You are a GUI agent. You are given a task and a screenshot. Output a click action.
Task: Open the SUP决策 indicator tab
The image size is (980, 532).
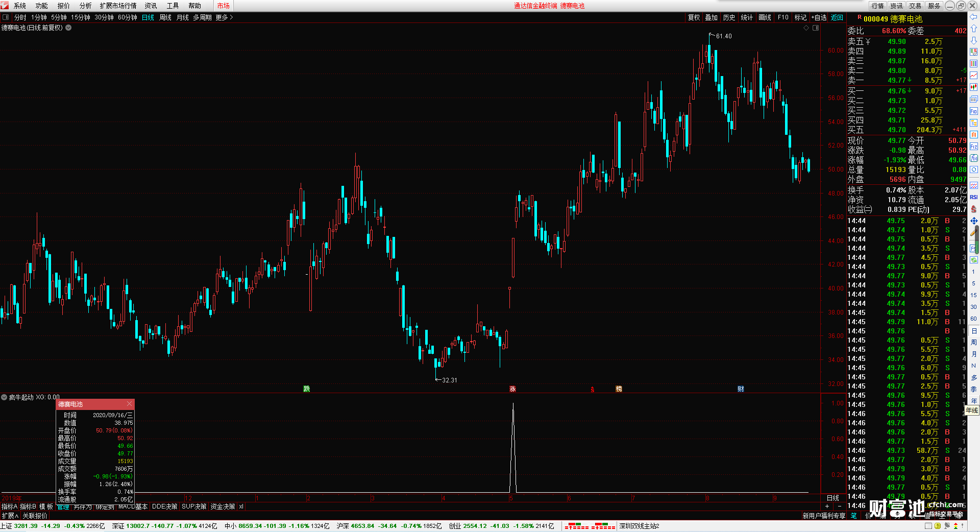pyautogui.click(x=194, y=506)
